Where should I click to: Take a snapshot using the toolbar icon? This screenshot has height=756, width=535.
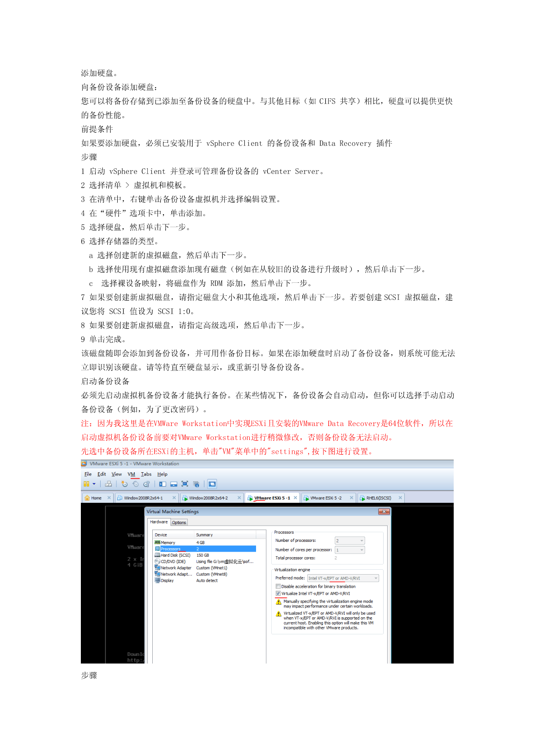pyautogui.click(x=124, y=484)
